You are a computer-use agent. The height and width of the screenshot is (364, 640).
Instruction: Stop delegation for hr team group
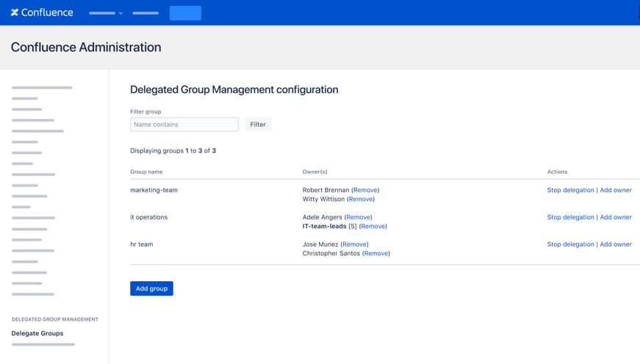570,244
